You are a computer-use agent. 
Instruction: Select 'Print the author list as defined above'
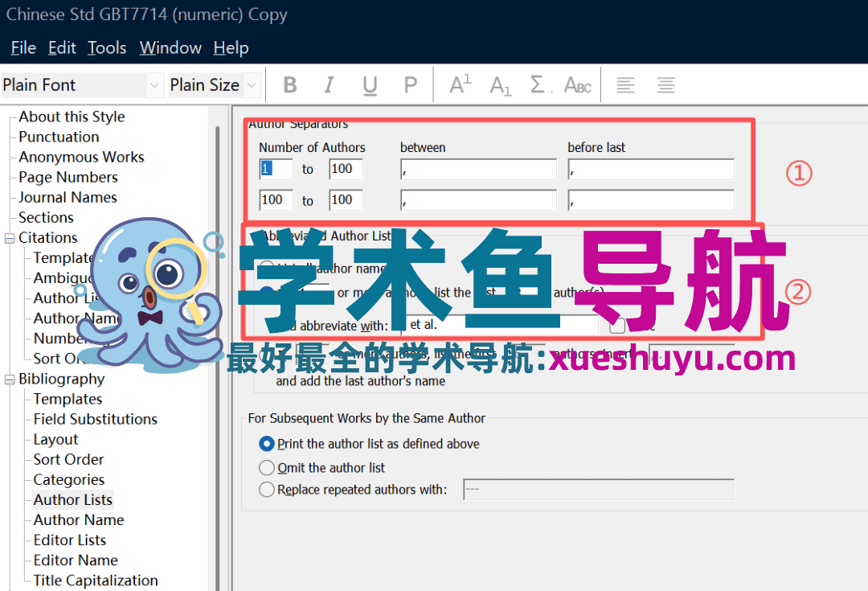pos(266,443)
